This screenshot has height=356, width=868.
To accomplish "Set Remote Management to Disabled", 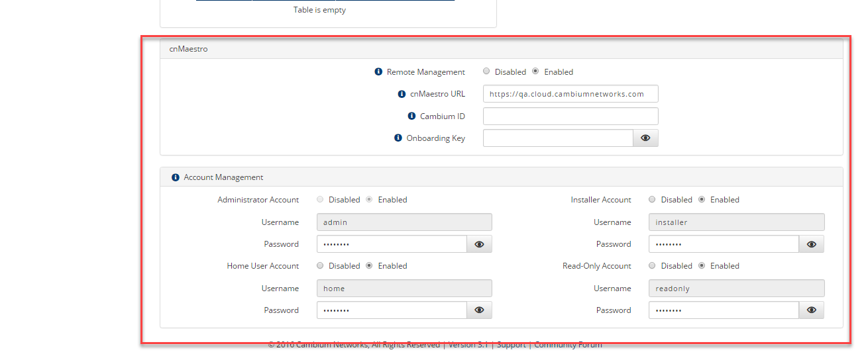I will click(486, 71).
